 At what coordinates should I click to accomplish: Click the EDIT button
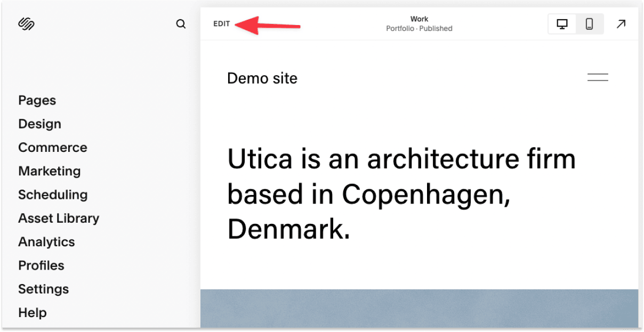[221, 23]
